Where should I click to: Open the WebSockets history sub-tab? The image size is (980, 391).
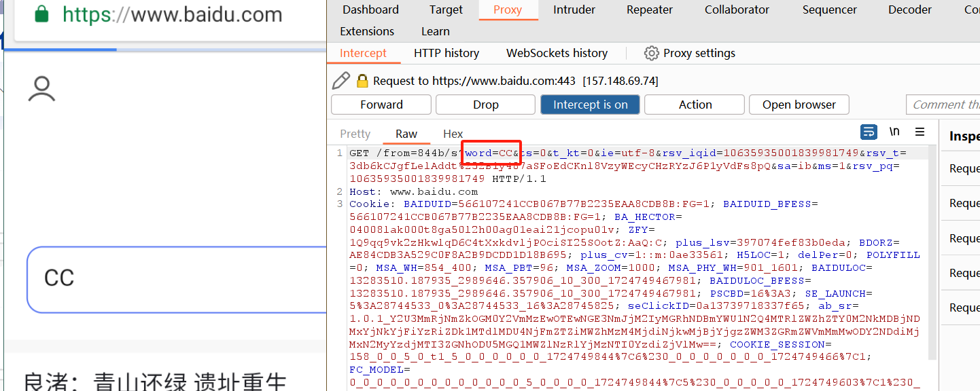click(557, 53)
